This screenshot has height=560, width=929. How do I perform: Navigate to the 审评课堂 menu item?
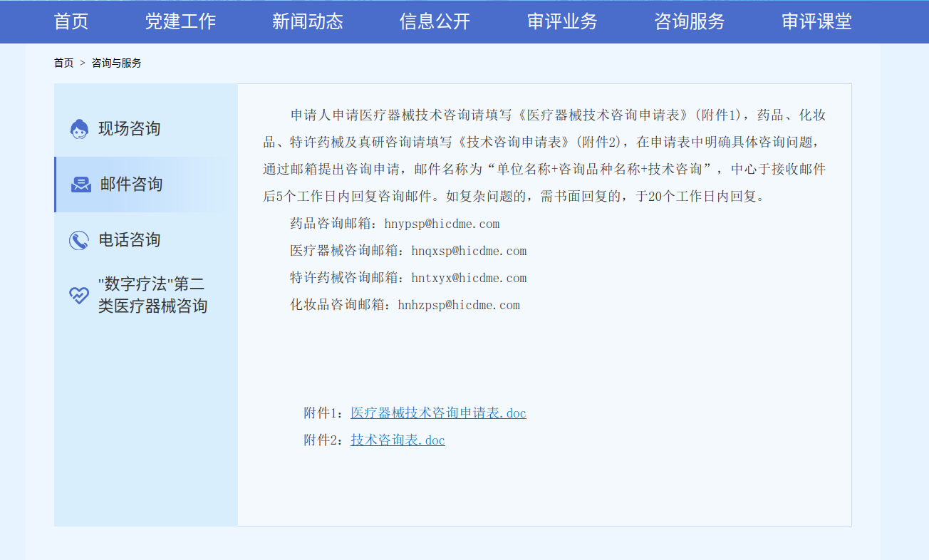click(816, 21)
